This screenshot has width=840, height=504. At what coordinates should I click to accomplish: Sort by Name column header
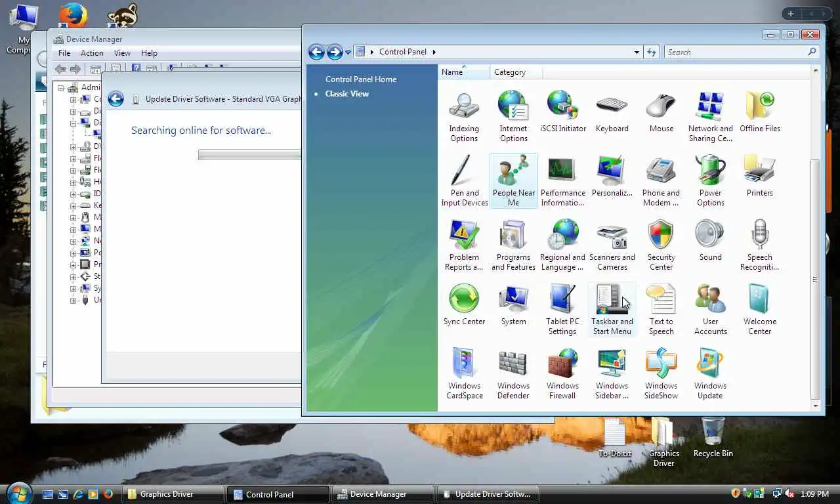[x=463, y=72]
